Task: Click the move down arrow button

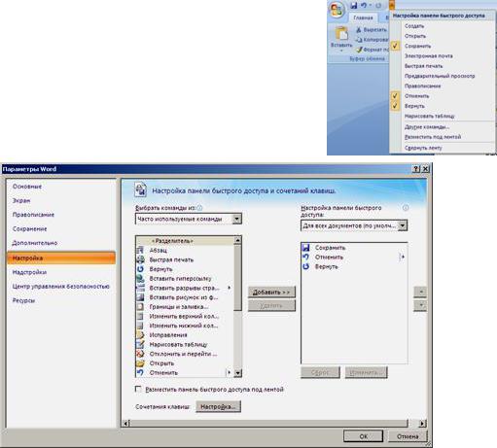Action: [x=420, y=305]
